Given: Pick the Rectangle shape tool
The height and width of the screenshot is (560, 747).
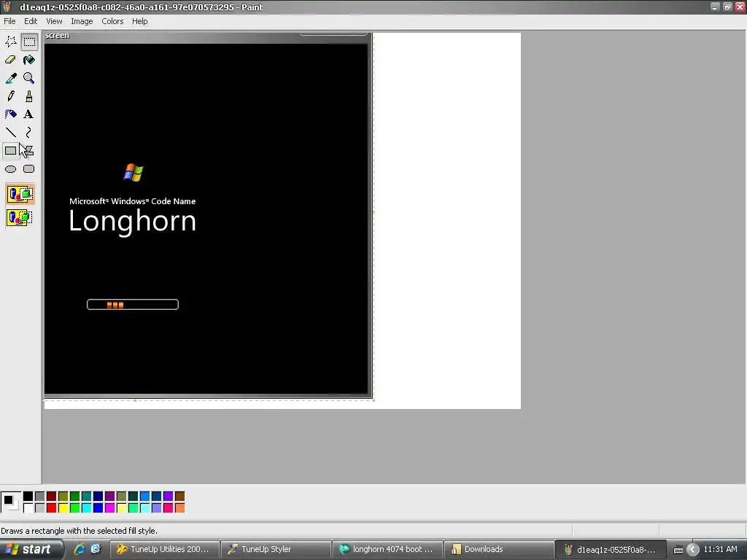Looking at the screenshot, I should (10, 150).
